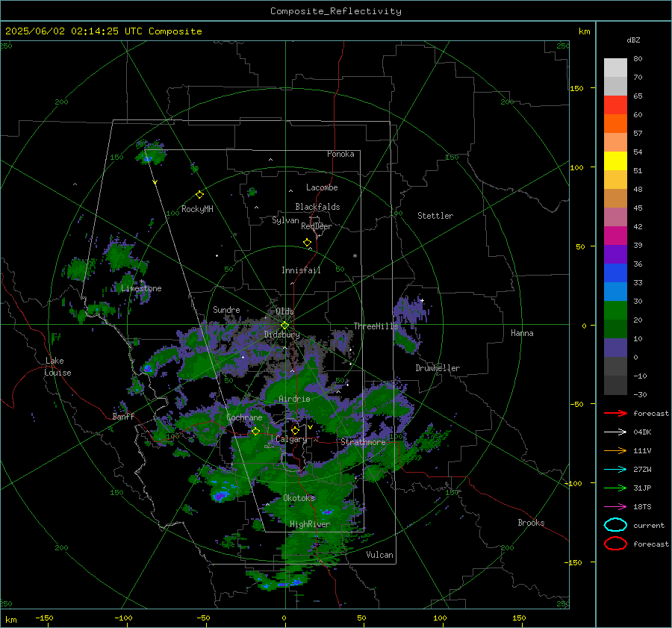Click the Limestone label
The height and width of the screenshot is (628, 672).
(x=141, y=288)
